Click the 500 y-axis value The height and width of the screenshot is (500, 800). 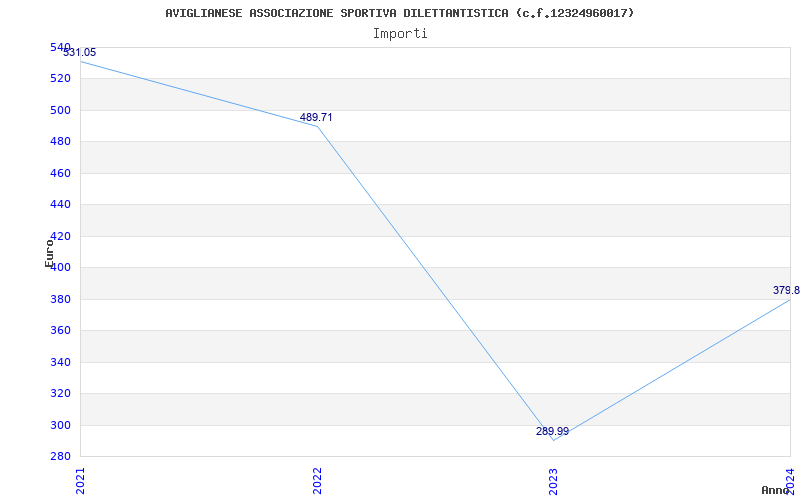pyautogui.click(x=60, y=110)
